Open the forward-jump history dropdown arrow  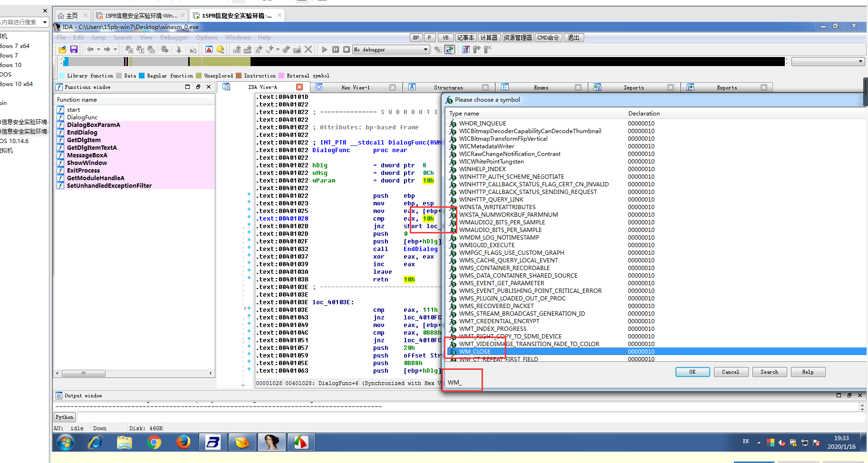(115, 49)
